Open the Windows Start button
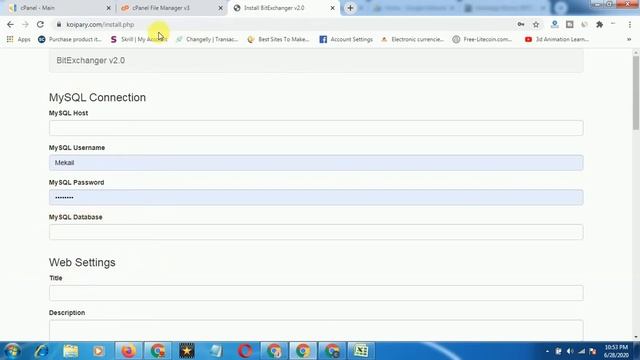Screen dimensions: 640x360 pyautogui.click(x=12, y=351)
